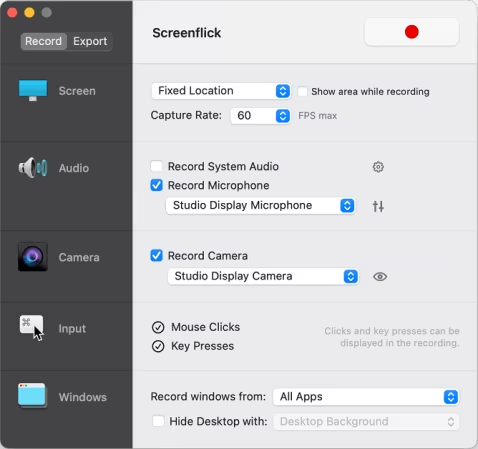The image size is (478, 449).
Task: Click the Screen monitor icon in sidebar
Action: (x=33, y=90)
